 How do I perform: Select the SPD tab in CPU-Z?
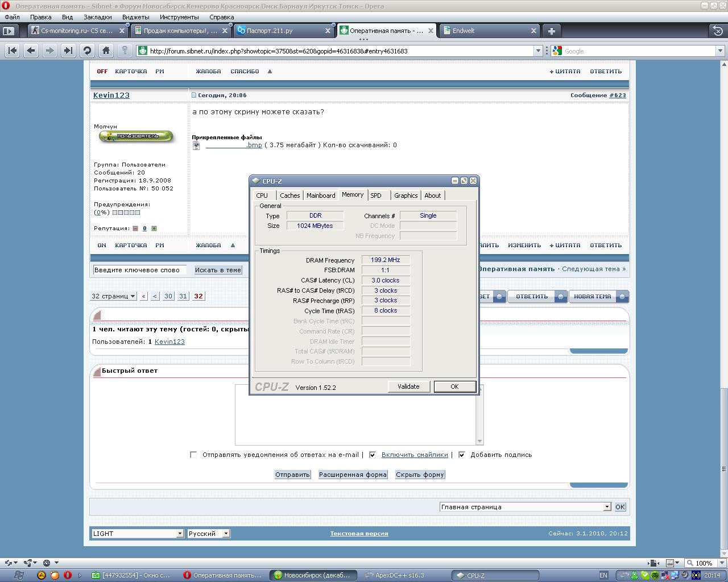pos(376,196)
